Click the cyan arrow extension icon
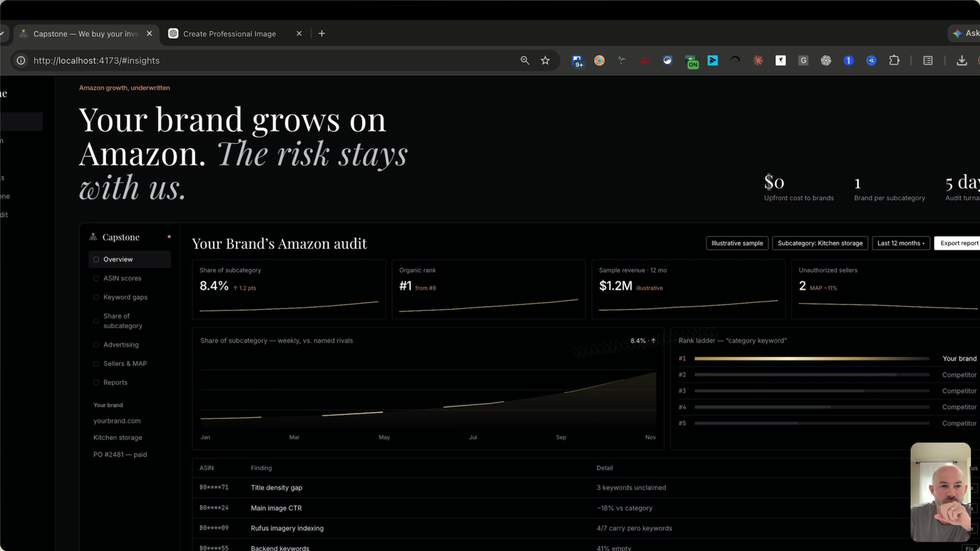Viewport: 980px width, 551px height. tap(713, 60)
